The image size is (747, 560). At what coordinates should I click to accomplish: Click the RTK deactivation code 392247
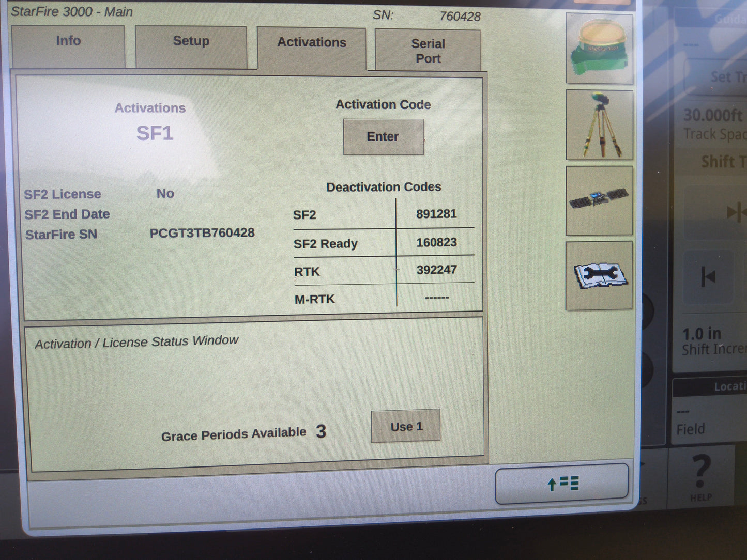point(437,270)
